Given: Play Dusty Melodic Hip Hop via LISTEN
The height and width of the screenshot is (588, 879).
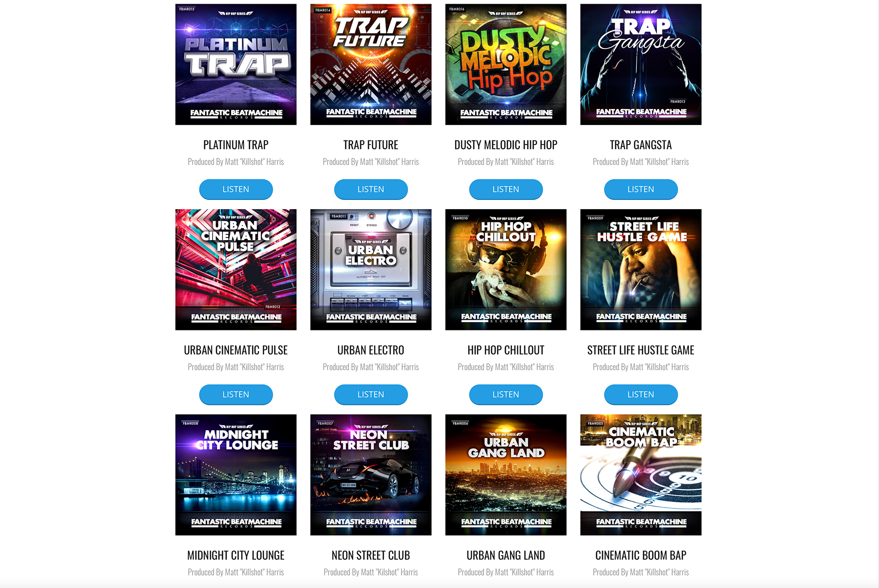Looking at the screenshot, I should (x=506, y=189).
